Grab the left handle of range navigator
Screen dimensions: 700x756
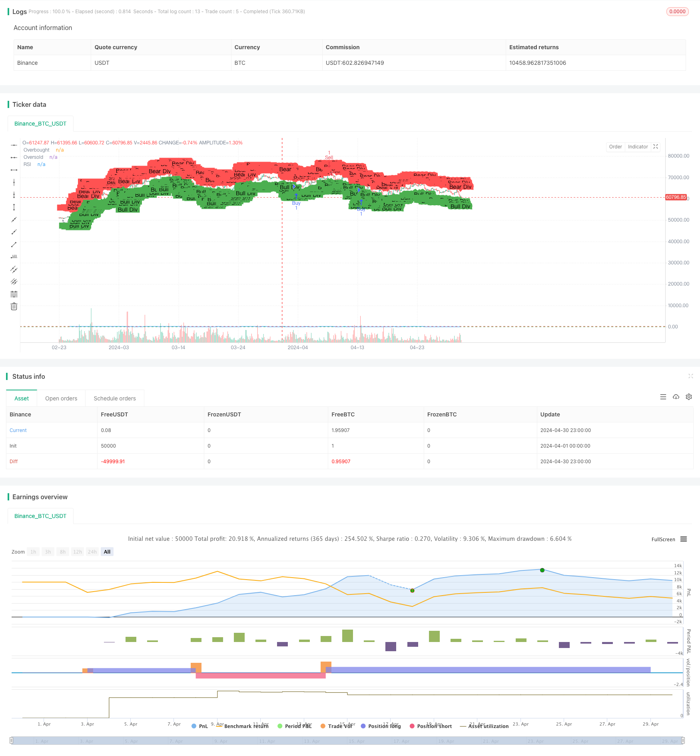[12, 740]
